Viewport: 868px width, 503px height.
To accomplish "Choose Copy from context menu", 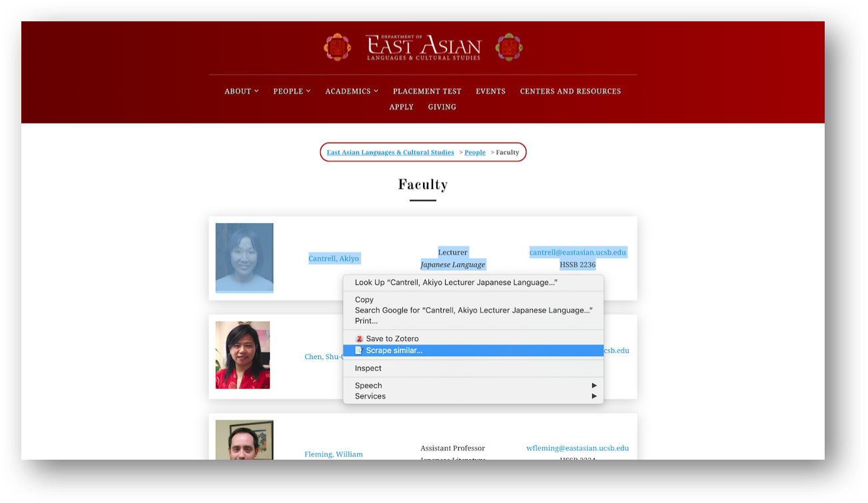I will point(473,300).
